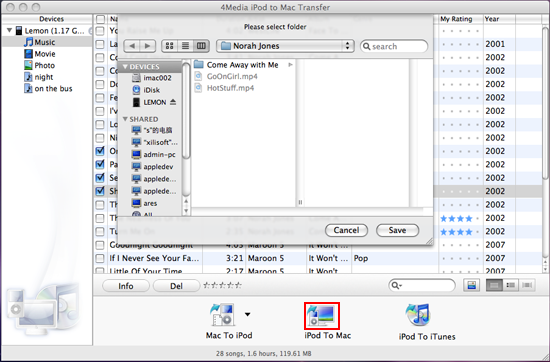
Task: Click Save in the folder dialog
Action: tap(397, 230)
